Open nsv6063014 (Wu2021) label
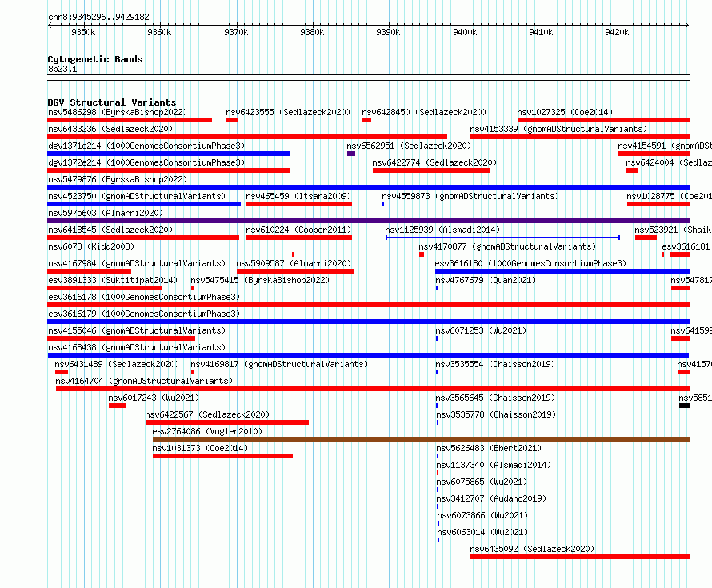 pos(482,532)
